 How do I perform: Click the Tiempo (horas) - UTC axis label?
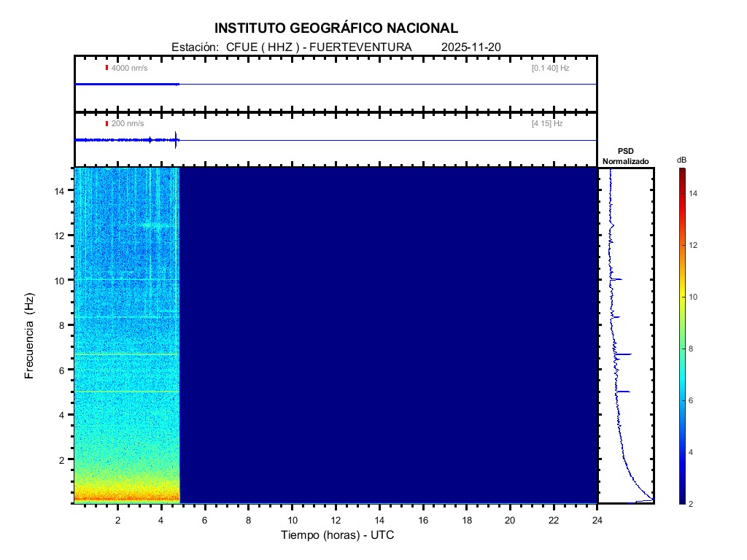coord(338,535)
